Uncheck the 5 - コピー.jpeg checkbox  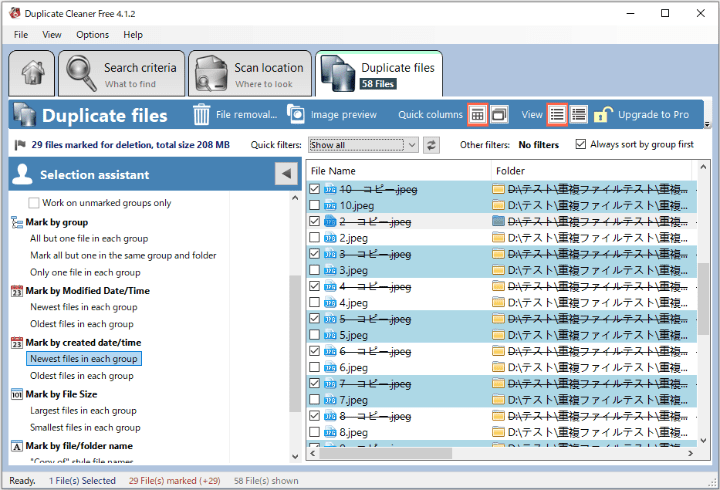315,318
